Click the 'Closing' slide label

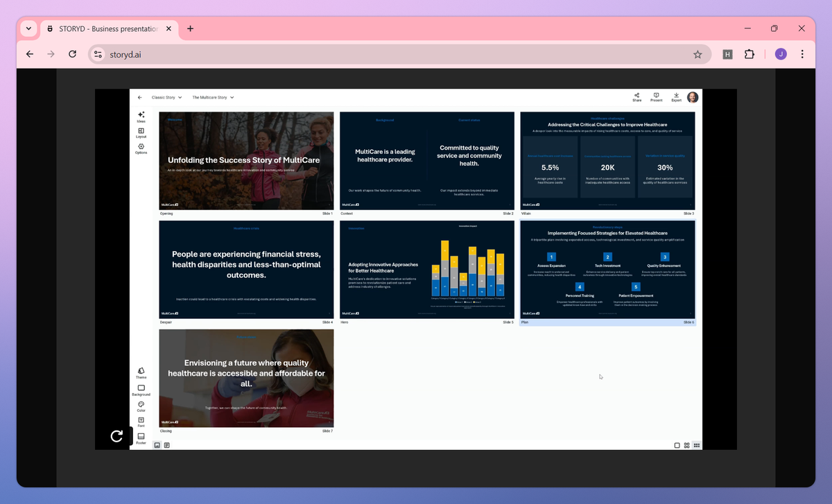click(x=166, y=431)
